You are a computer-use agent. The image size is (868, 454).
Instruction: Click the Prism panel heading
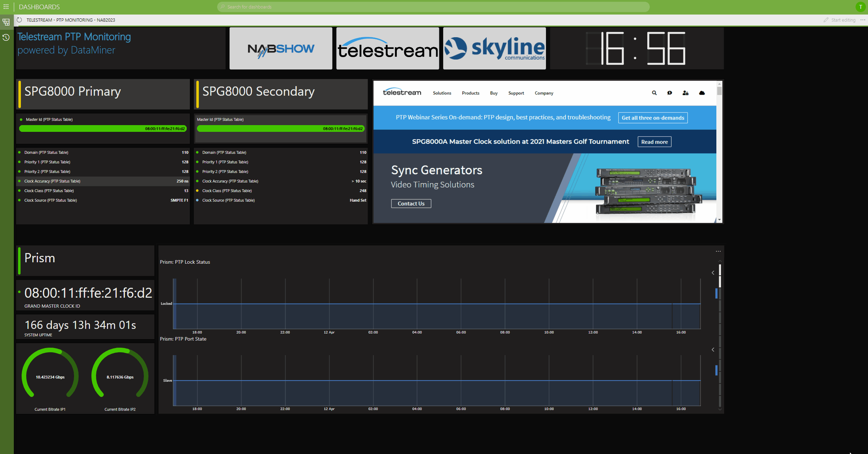(40, 258)
